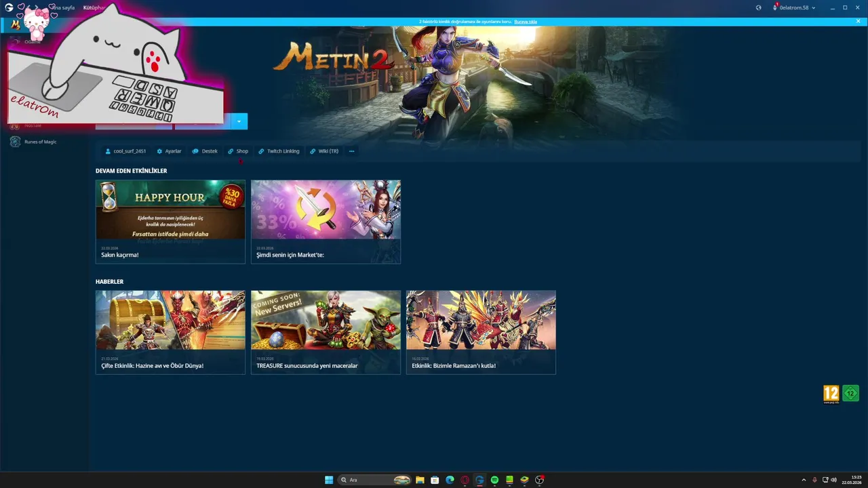Follow the underlined link in 2-factor banner
Image resolution: width=868 pixels, height=488 pixels.
tap(526, 22)
